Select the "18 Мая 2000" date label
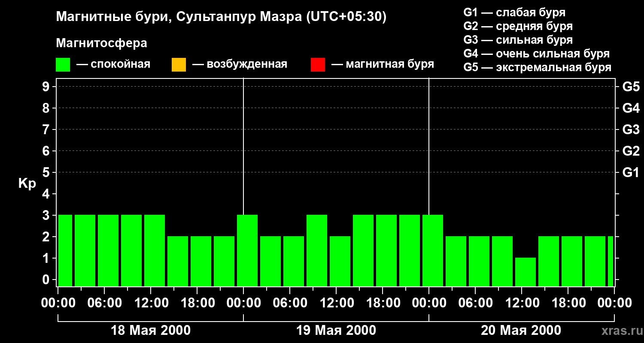The width and height of the screenshot is (644, 343). (x=151, y=331)
